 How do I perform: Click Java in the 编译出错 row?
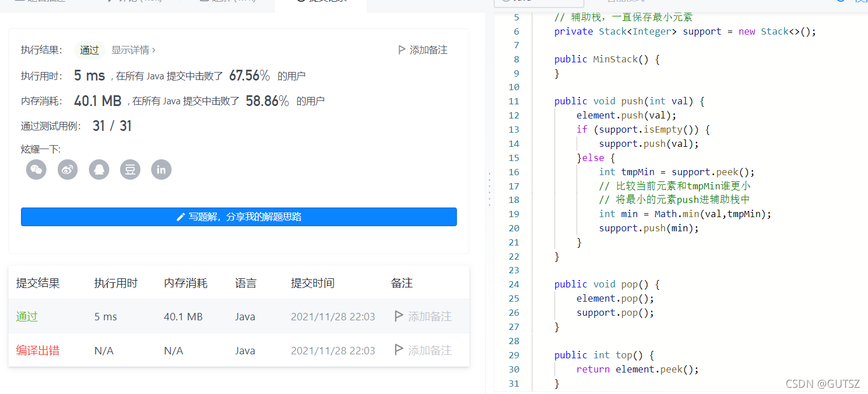point(245,350)
